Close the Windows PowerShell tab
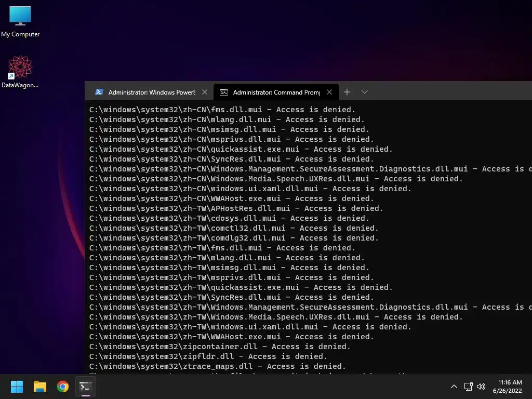 (x=205, y=92)
